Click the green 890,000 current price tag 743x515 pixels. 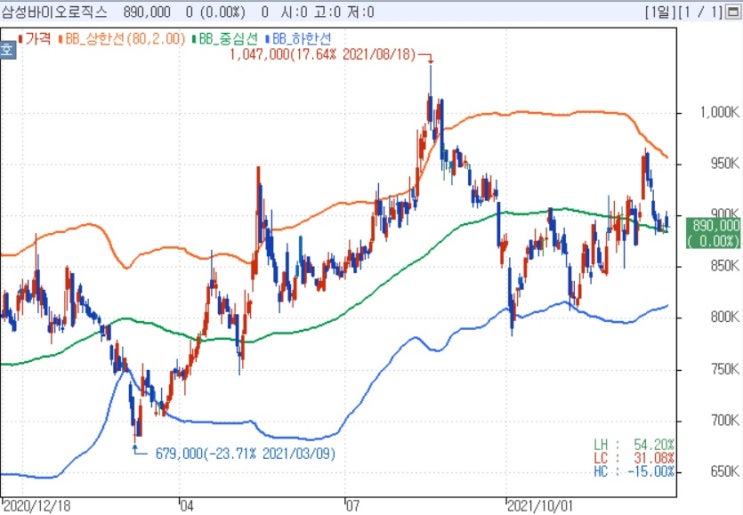click(715, 233)
